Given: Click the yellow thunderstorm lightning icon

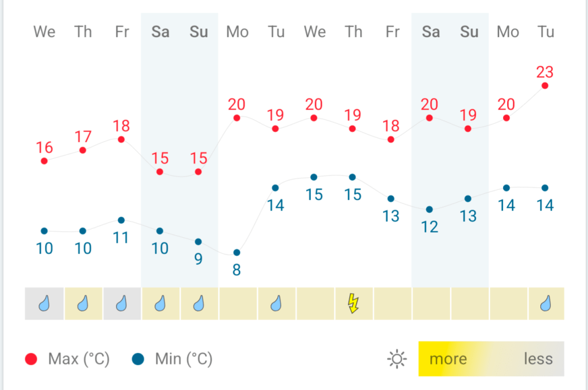Looking at the screenshot, I should (x=353, y=303).
